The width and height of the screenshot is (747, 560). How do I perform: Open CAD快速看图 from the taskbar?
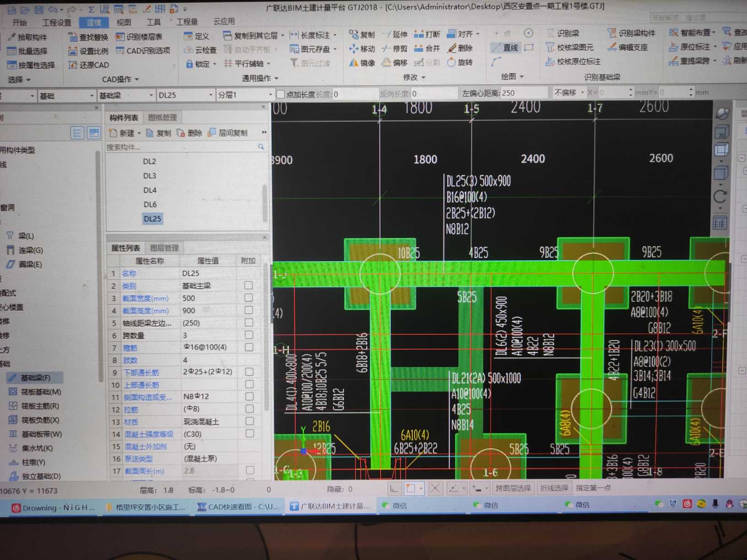point(238,506)
